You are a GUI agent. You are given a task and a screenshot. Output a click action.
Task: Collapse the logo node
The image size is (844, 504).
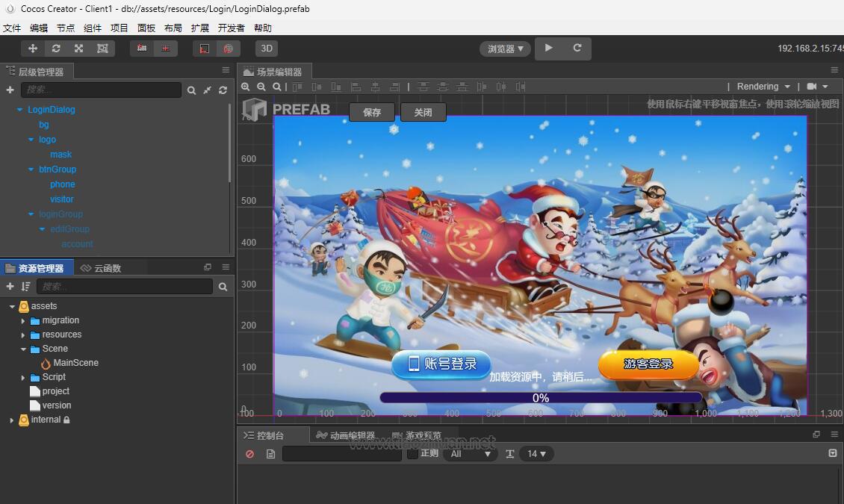pos(31,140)
